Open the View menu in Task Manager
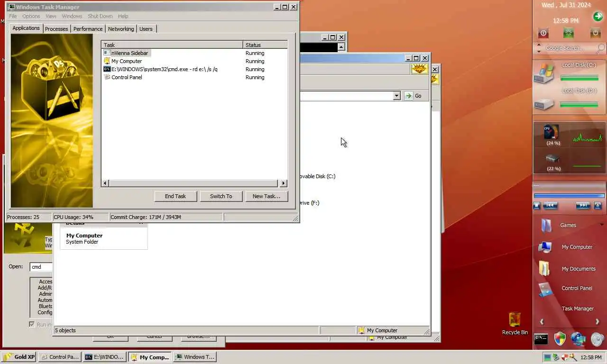The width and height of the screenshot is (607, 364). point(51,16)
